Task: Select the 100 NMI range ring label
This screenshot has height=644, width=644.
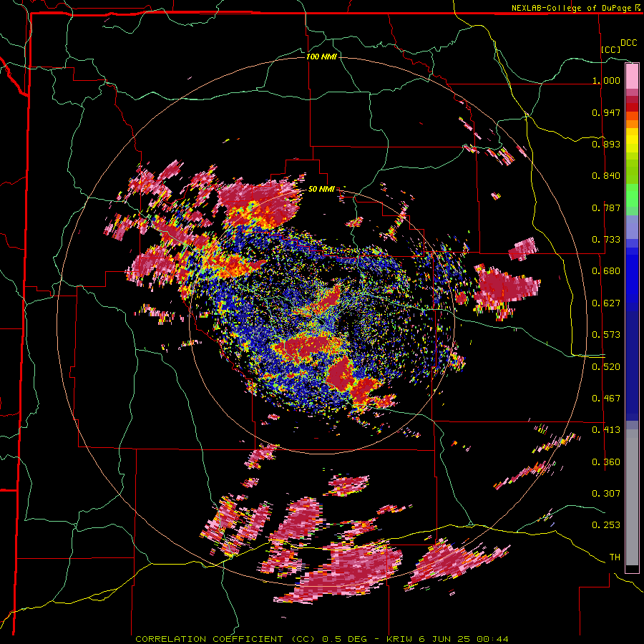Action: (x=321, y=57)
